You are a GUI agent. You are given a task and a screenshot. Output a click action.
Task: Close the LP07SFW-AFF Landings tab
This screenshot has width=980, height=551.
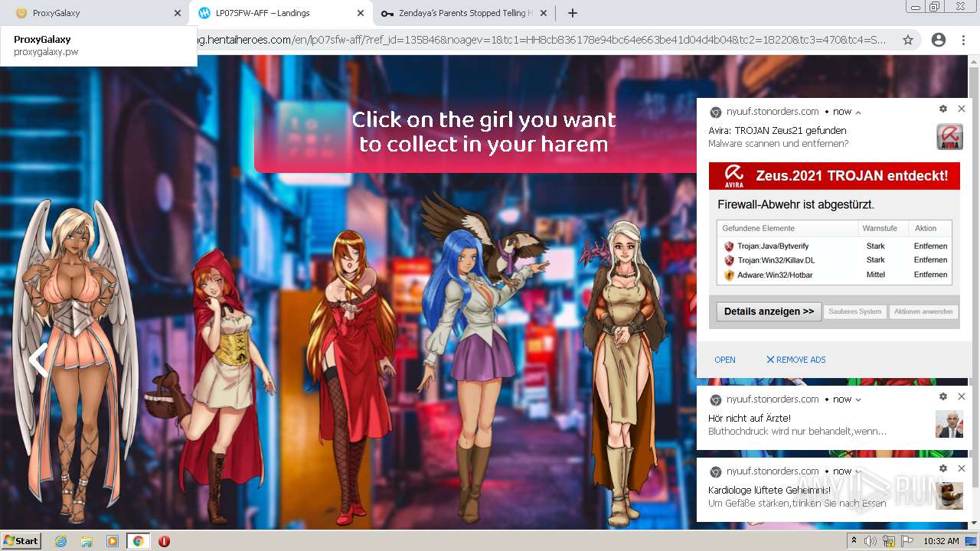(x=361, y=13)
